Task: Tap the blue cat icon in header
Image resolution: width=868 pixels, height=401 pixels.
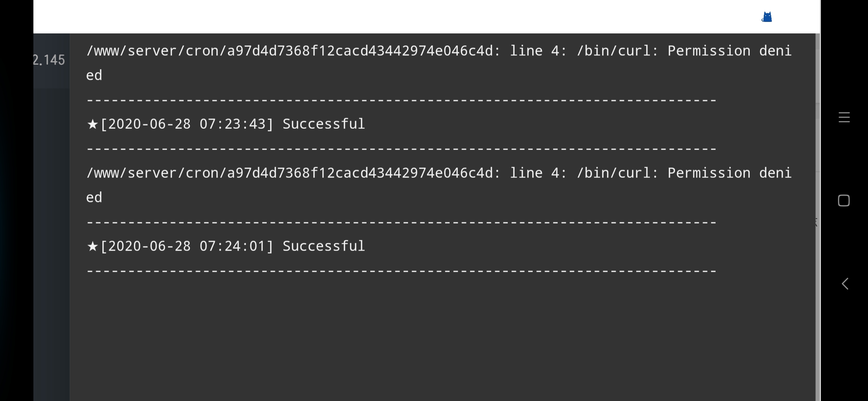Action: point(767,17)
